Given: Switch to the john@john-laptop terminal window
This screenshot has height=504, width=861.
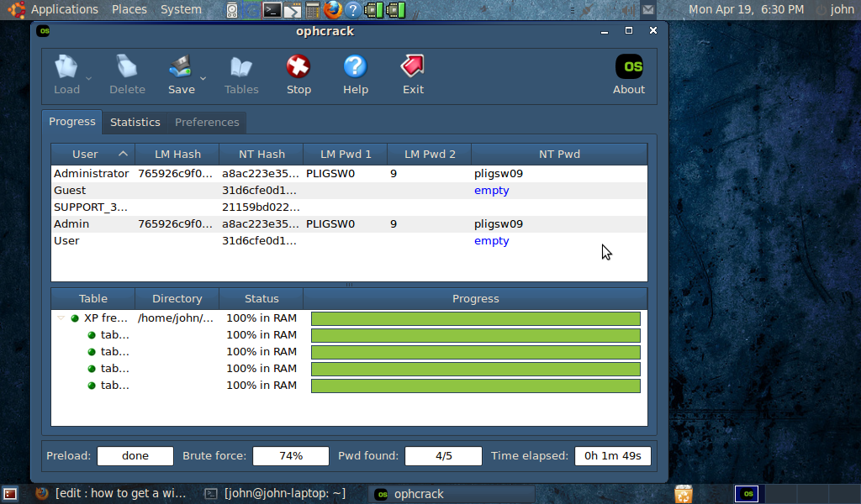Looking at the screenshot, I should [275, 494].
